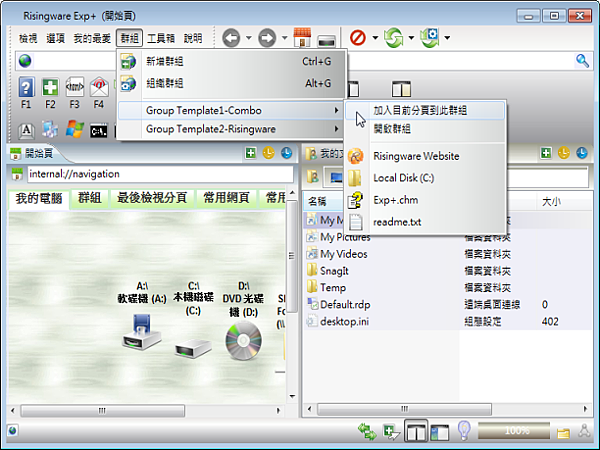Open Risingware Website from the group submenu
Viewport: 600px width, 450px height.
pyautogui.click(x=425, y=156)
